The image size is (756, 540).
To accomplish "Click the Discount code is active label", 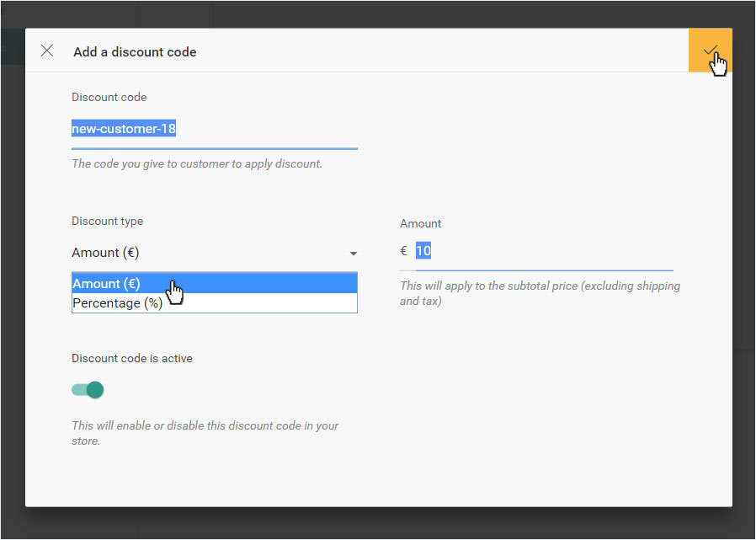I will point(132,358).
